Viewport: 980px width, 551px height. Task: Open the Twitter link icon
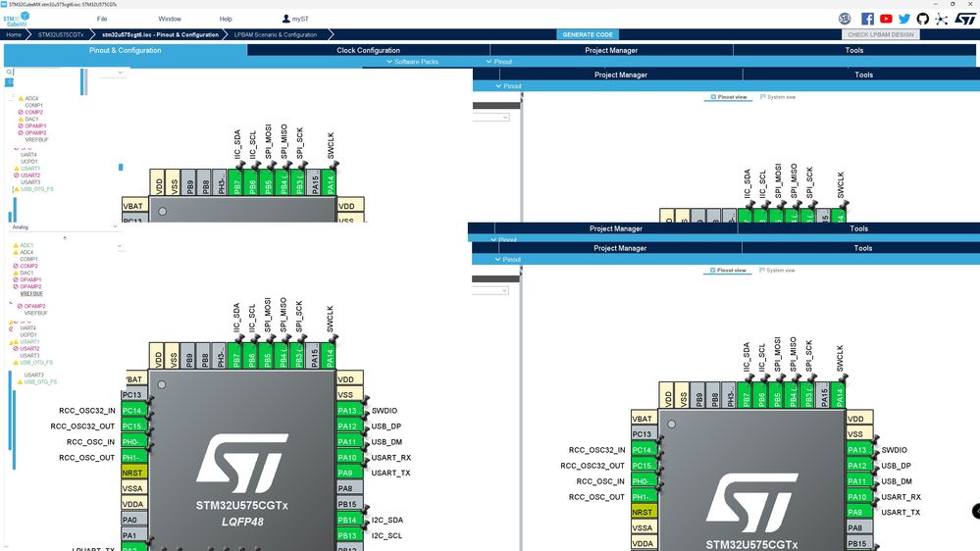click(x=903, y=19)
